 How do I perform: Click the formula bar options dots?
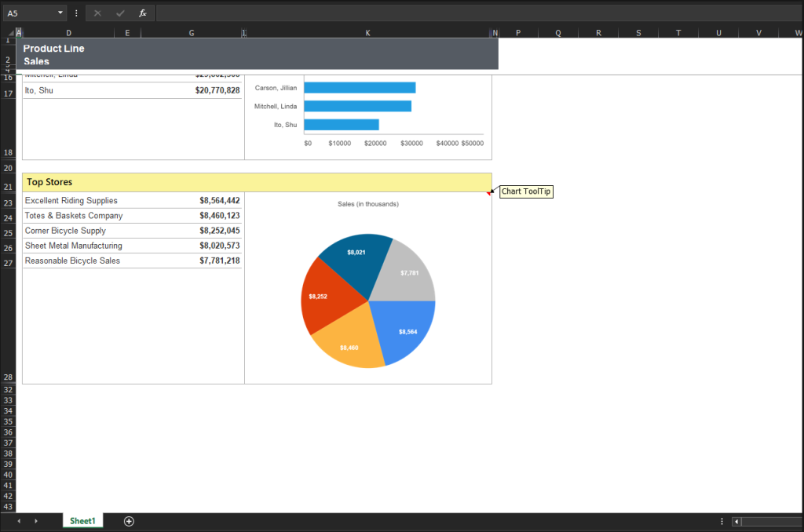[76, 13]
